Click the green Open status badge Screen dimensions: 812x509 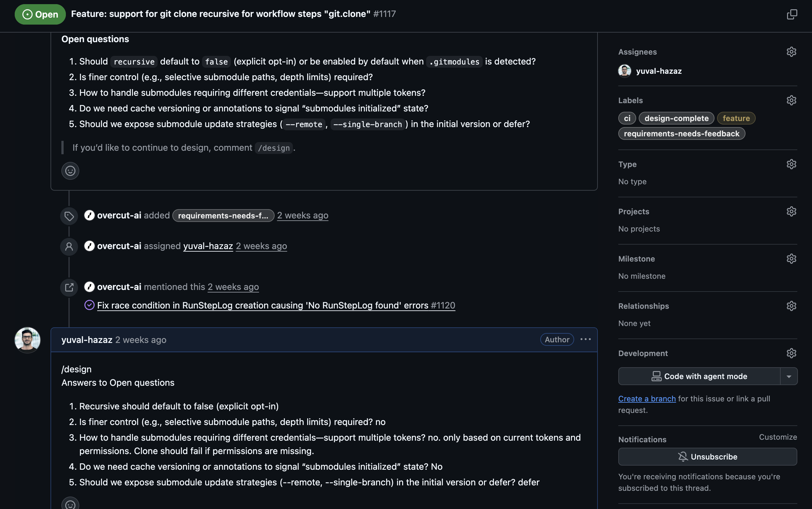pyautogui.click(x=40, y=14)
